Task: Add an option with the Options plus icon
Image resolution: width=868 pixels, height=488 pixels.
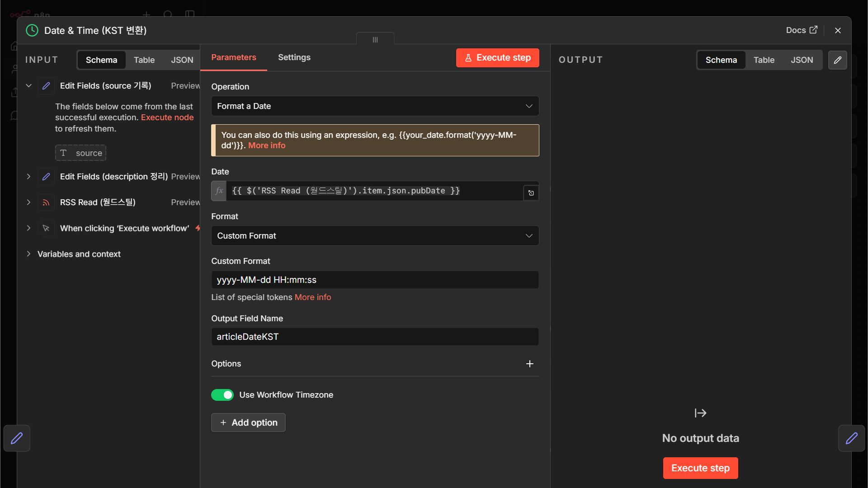Action: click(x=530, y=364)
